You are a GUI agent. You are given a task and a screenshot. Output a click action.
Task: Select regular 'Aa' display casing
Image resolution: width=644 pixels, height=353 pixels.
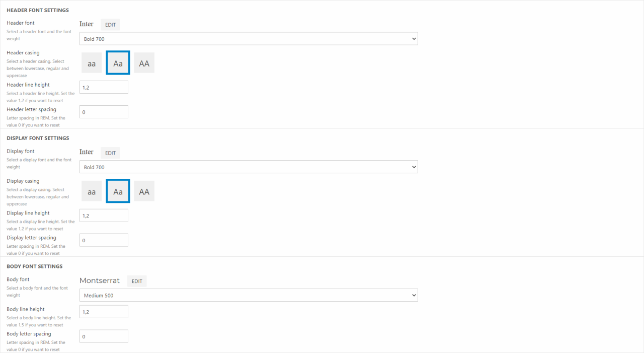118,191
